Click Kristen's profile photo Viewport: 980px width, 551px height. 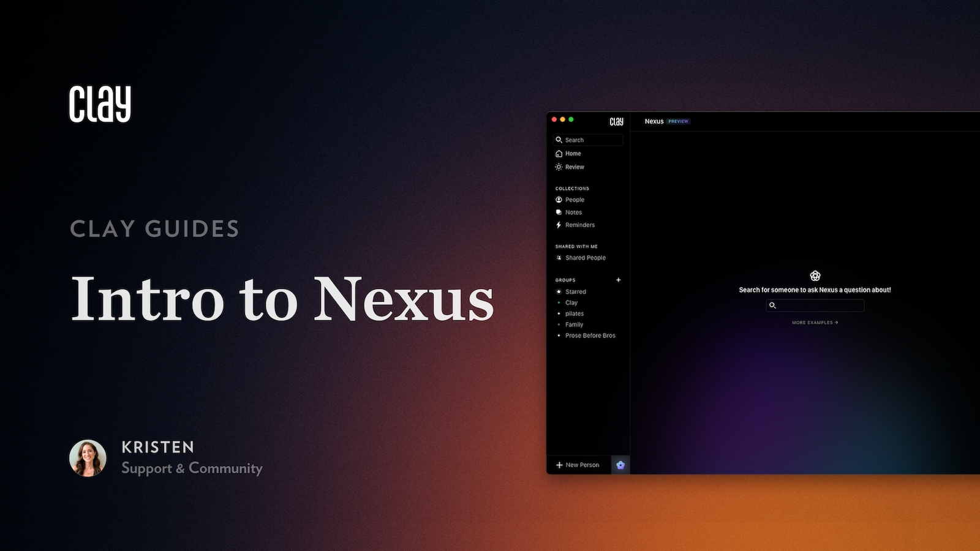tap(88, 458)
